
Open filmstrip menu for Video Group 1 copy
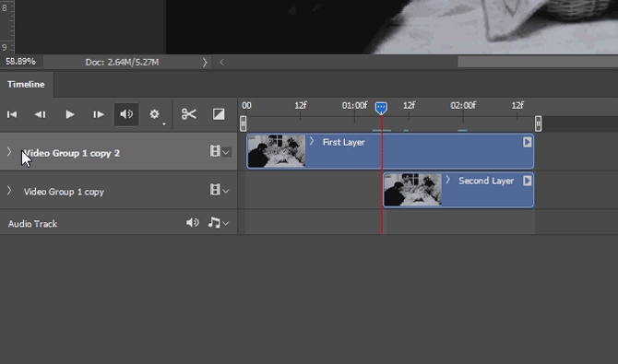pos(220,190)
